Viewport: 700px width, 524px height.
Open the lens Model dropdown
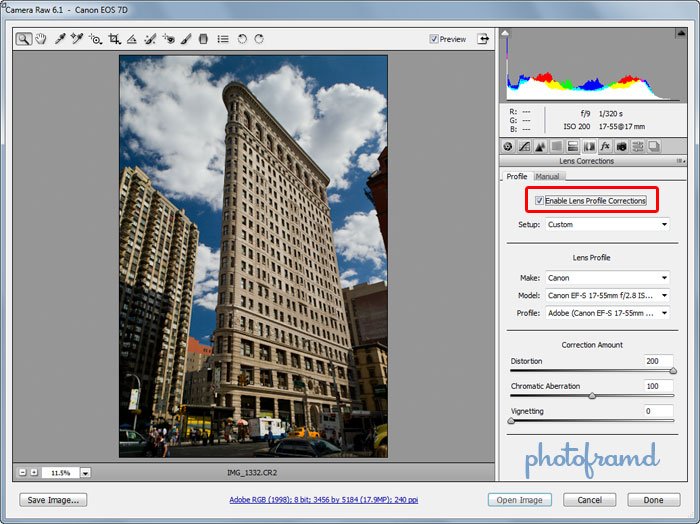pyautogui.click(x=608, y=295)
